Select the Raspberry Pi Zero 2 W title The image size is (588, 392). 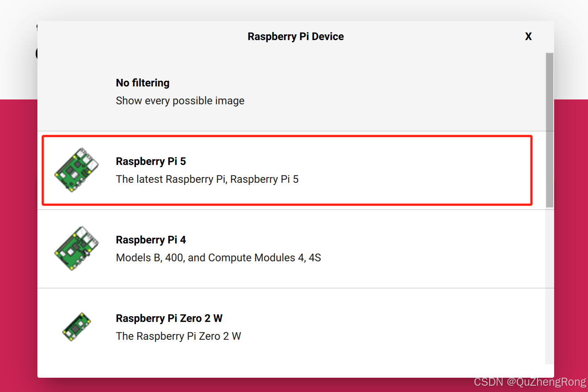(169, 318)
